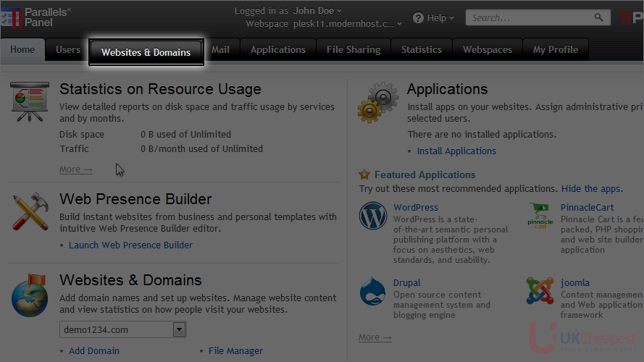Screen dimensions: 644x362
Task: Open the Statistics tab
Action: pos(422,50)
